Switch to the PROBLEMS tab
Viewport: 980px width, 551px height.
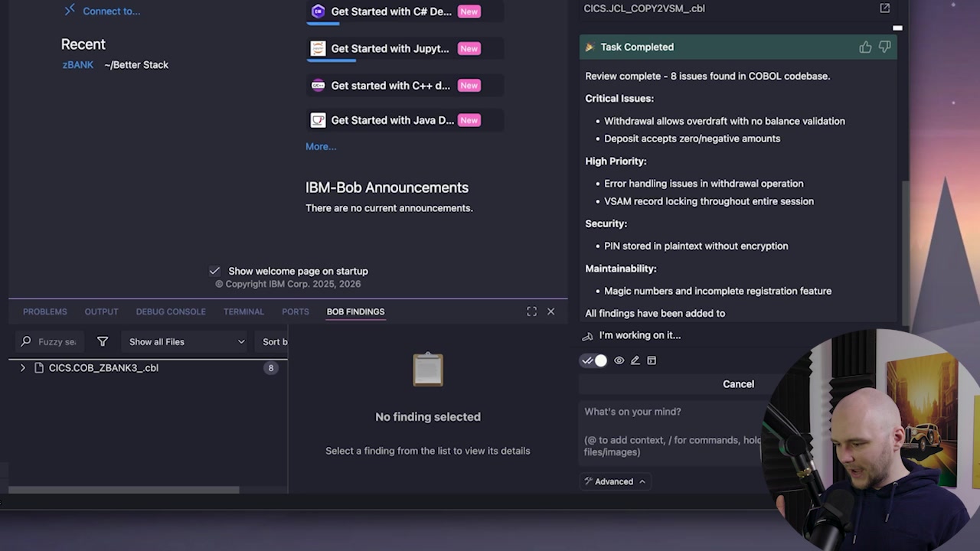tap(44, 311)
